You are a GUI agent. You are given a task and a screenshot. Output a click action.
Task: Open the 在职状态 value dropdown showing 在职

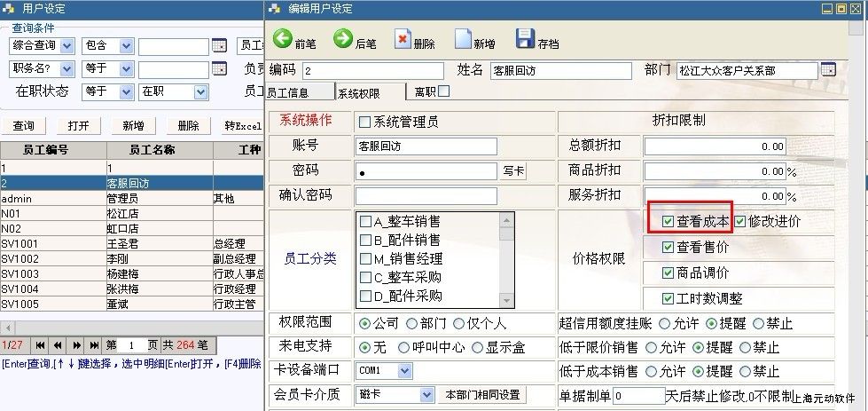click(x=200, y=91)
